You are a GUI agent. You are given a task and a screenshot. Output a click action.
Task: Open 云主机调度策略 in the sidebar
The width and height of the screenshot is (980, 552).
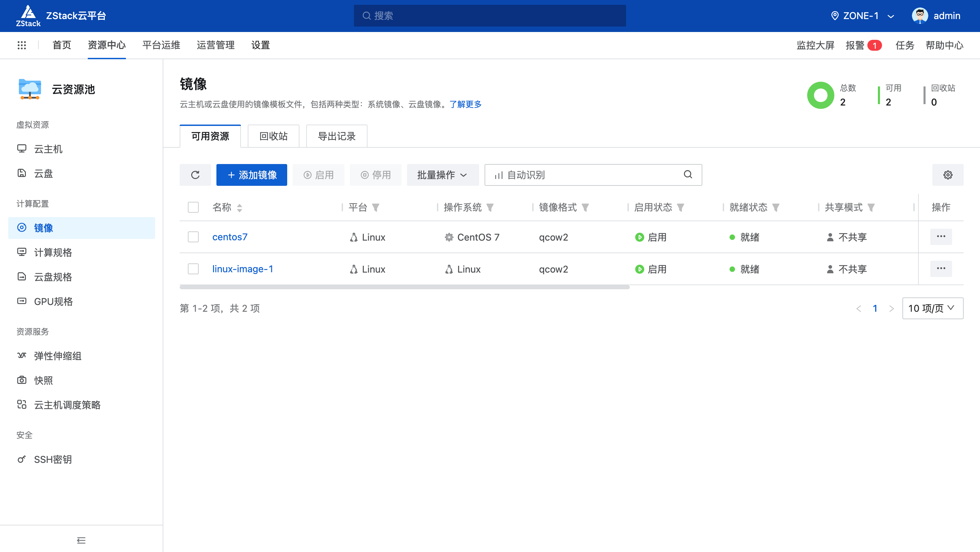[81, 405]
